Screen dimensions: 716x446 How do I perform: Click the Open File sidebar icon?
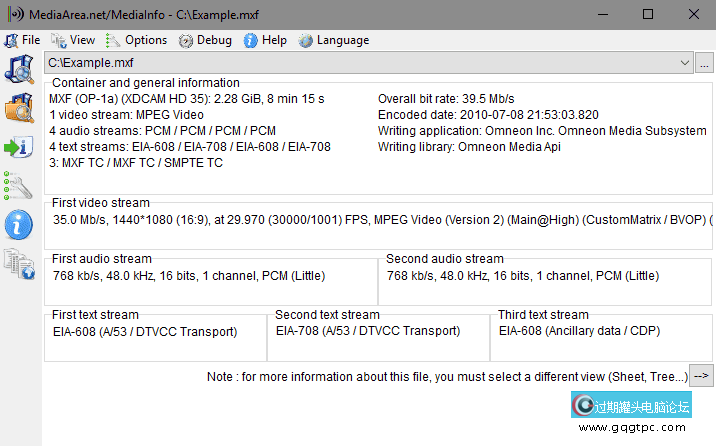tap(19, 69)
